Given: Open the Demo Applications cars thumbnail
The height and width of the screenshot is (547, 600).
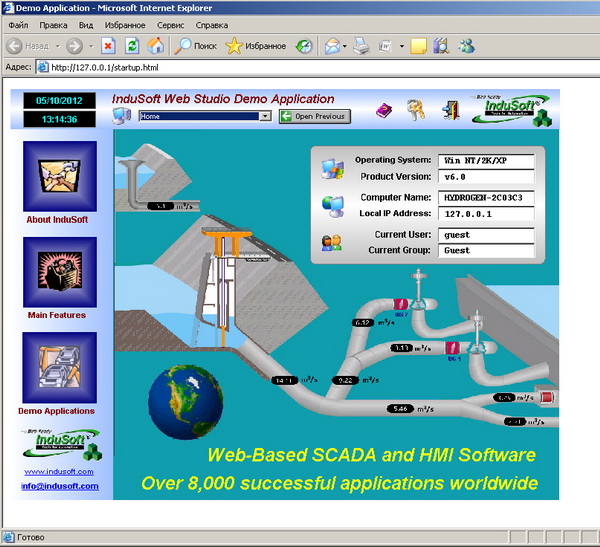Looking at the screenshot, I should click(x=60, y=367).
